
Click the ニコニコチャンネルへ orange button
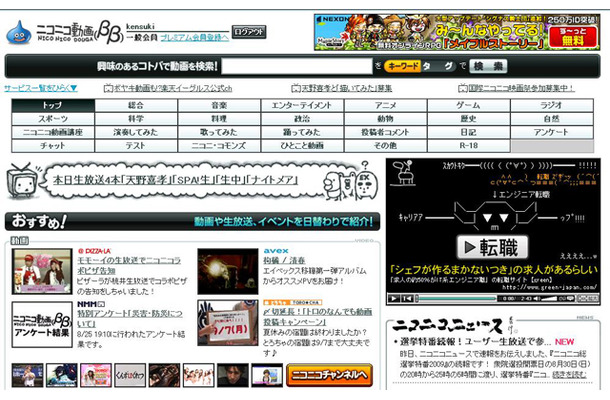pos(330,375)
